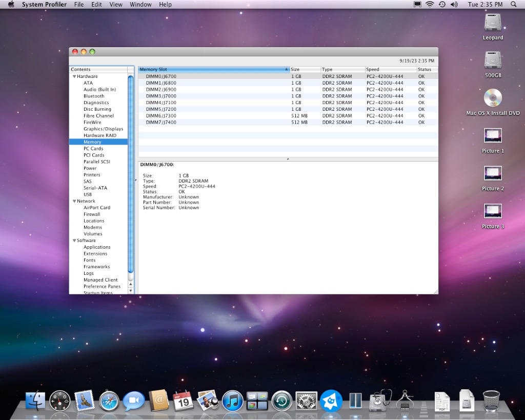Screen dimensions: 525x420
Task: Open the Window menu
Action: (x=140, y=4)
